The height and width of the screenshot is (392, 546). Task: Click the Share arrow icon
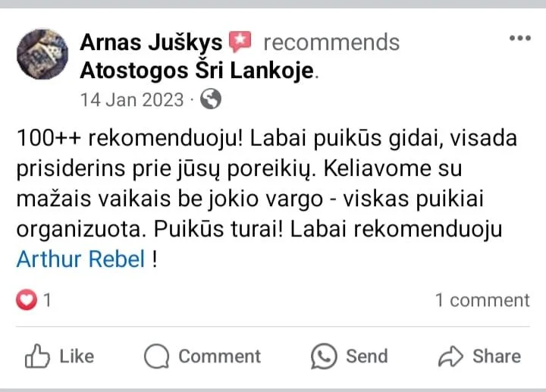[x=450, y=356]
